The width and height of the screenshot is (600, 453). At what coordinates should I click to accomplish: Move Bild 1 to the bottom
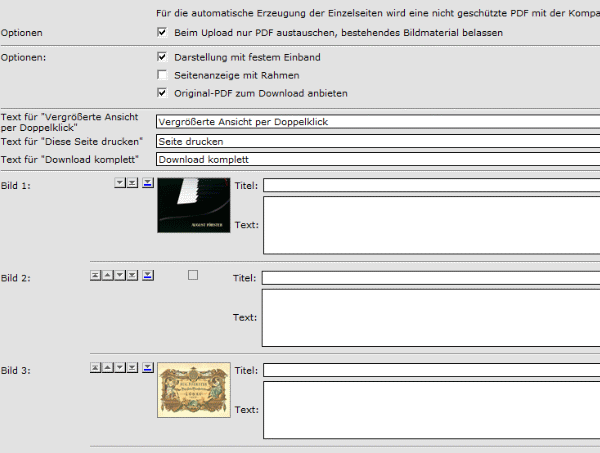coord(132,183)
